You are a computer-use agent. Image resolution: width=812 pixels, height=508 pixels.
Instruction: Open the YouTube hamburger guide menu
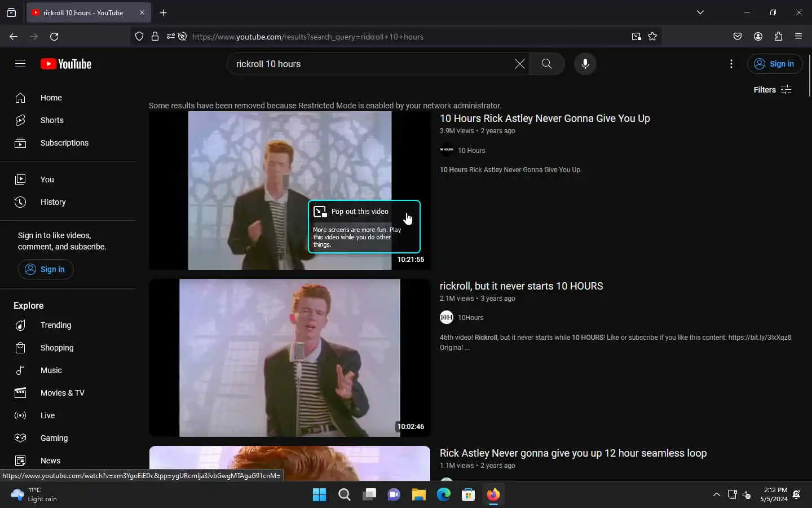point(20,64)
